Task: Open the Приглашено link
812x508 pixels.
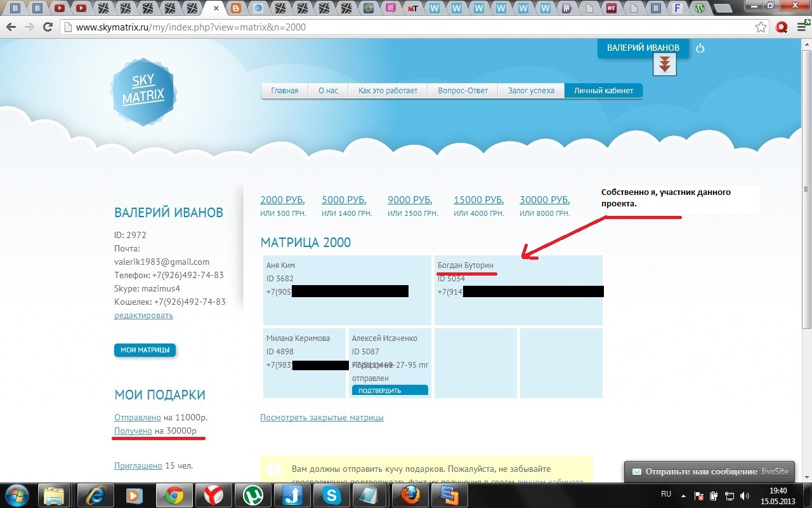Action: pyautogui.click(x=138, y=465)
